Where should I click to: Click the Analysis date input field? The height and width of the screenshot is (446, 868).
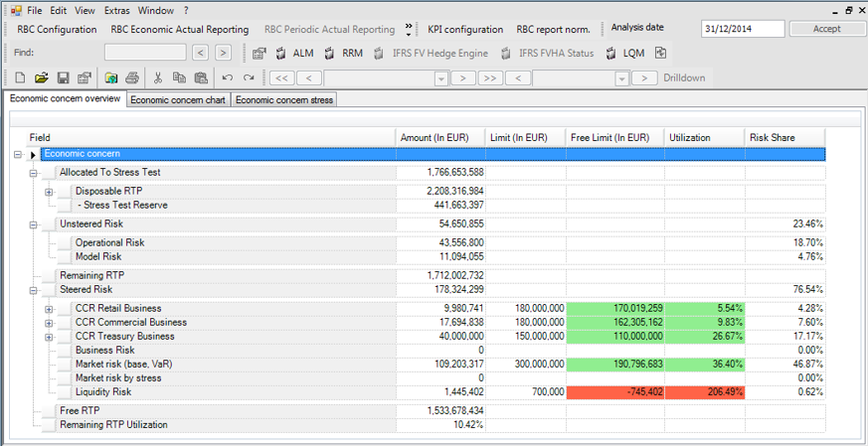(743, 29)
